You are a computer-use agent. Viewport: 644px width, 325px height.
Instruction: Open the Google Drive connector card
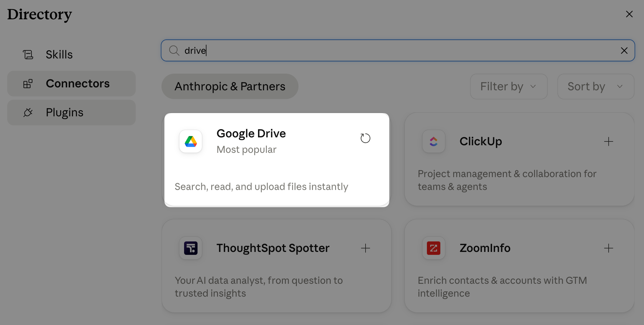click(277, 160)
